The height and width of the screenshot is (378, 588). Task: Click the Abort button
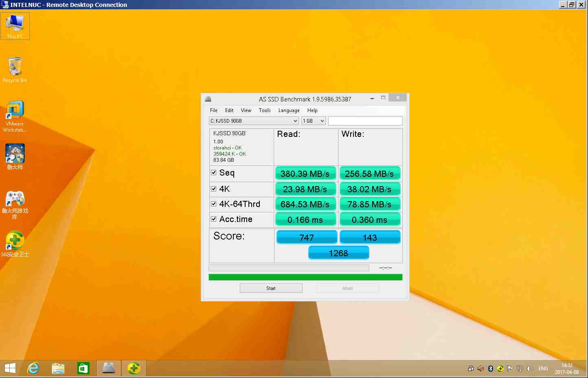coord(347,288)
